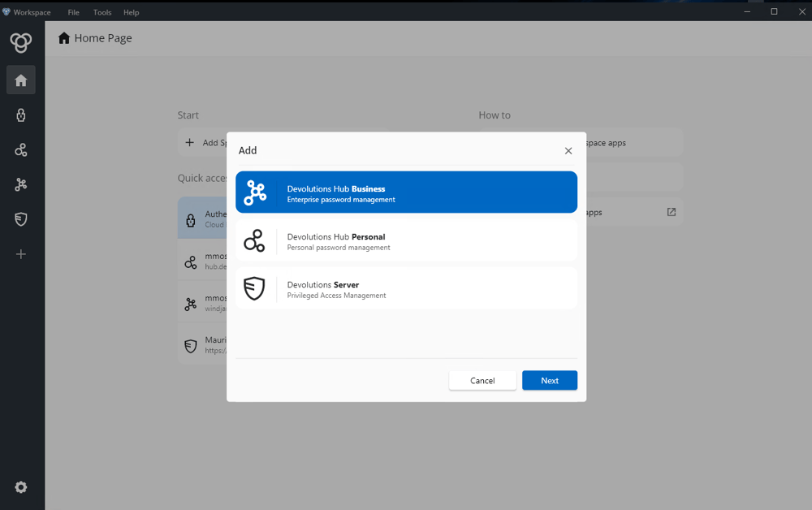Select Devolutions Server option
The height and width of the screenshot is (510, 812).
click(x=407, y=288)
